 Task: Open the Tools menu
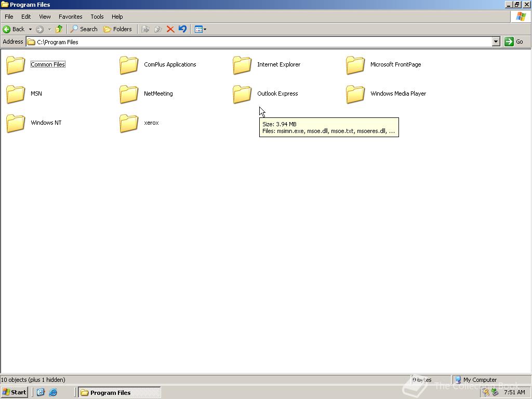pyautogui.click(x=97, y=17)
